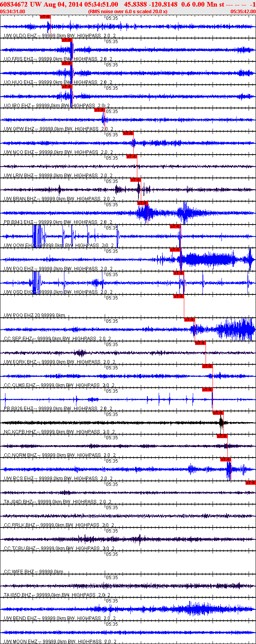
Task: Click the red pick flag on the FORK trace
Action: point(201,343)
